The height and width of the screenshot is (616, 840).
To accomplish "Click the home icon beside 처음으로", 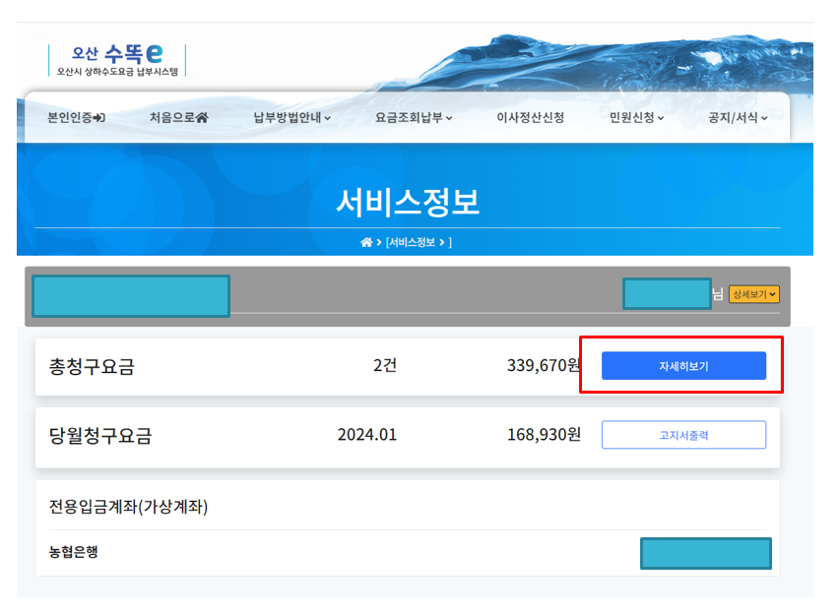I will pyautogui.click(x=202, y=115).
